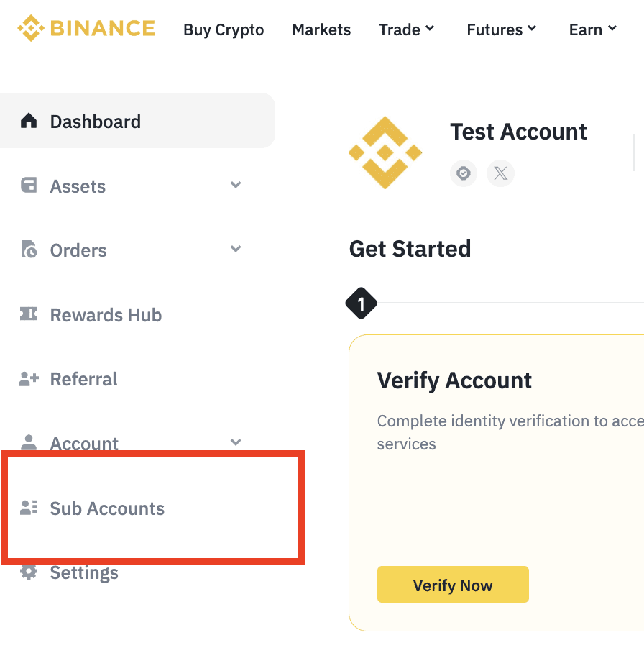Expand the Assets sidebar section chevron

[236, 186]
